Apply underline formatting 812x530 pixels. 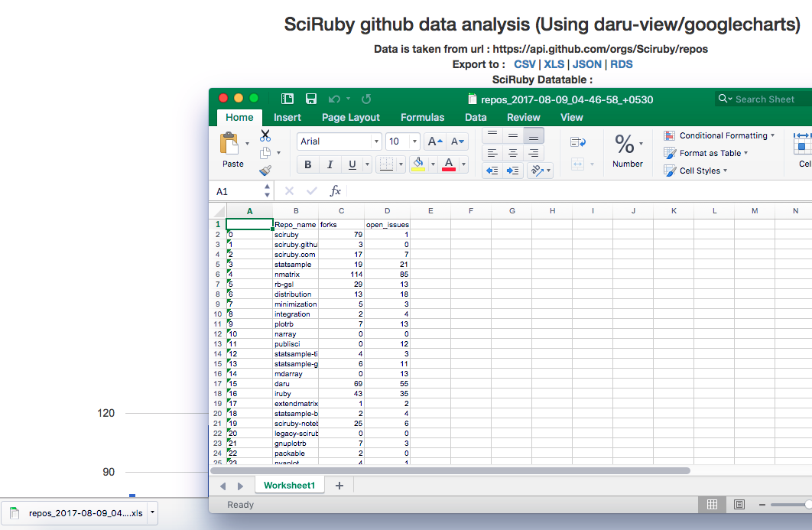click(x=350, y=164)
